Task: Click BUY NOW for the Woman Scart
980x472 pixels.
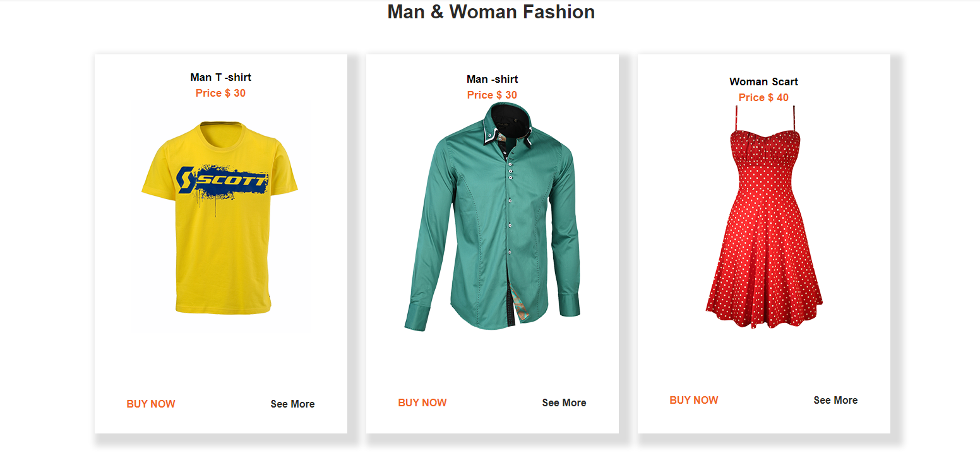Action: (693, 399)
